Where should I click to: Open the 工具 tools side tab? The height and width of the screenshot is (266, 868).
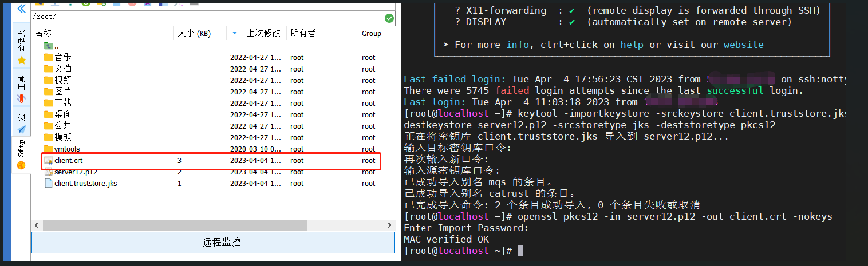[22, 89]
